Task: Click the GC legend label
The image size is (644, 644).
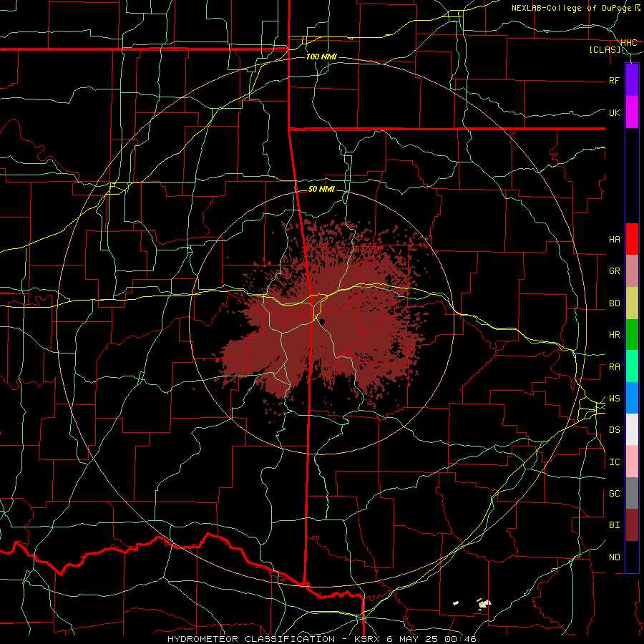Action: coord(614,494)
